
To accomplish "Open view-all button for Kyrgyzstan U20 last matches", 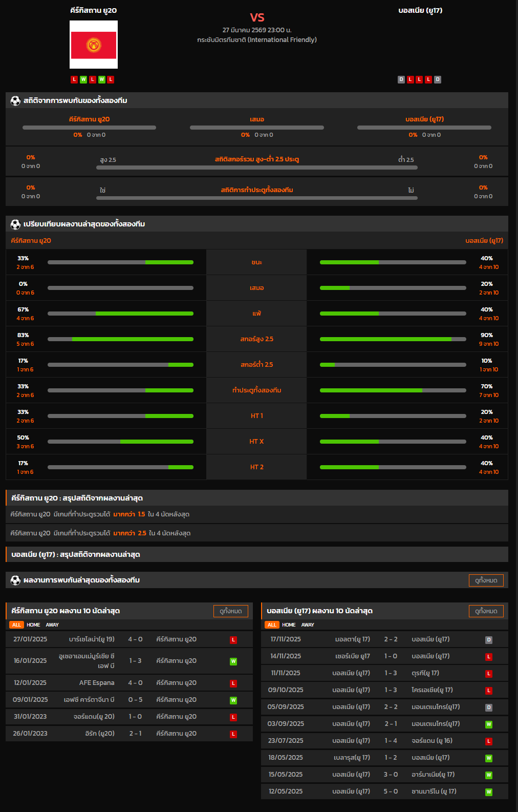I will (x=230, y=611).
